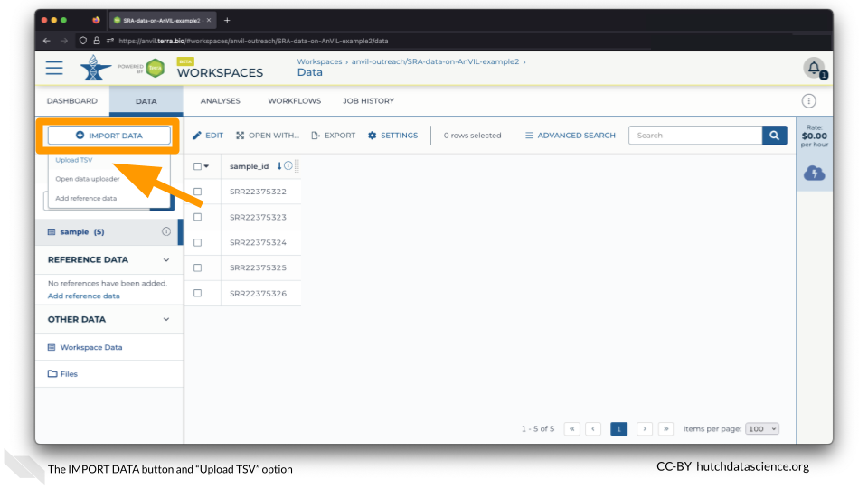The height and width of the screenshot is (488, 868).
Task: Go to the next page
Action: (645, 428)
